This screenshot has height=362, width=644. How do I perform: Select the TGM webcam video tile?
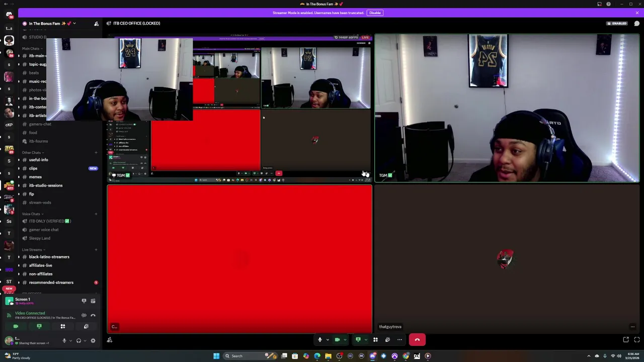pos(507,108)
